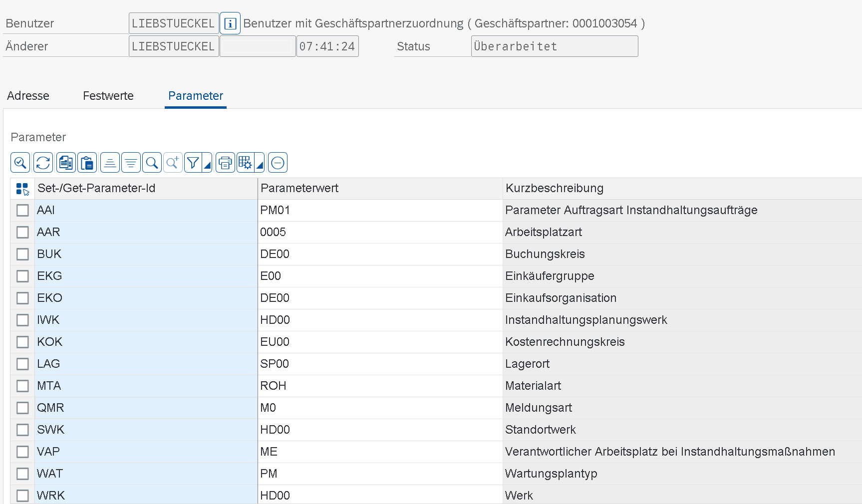Click the description cell 'Kostenrechnungskreis'

coord(682,342)
